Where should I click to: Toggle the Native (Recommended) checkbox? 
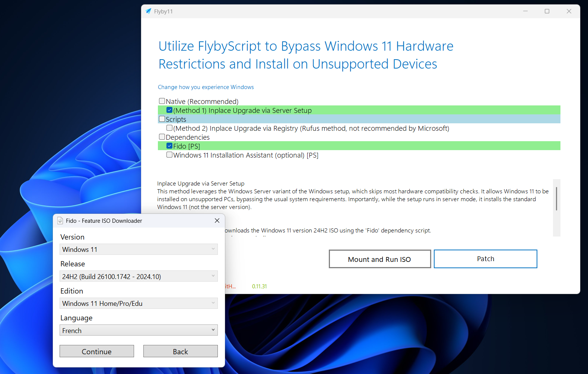coord(162,101)
